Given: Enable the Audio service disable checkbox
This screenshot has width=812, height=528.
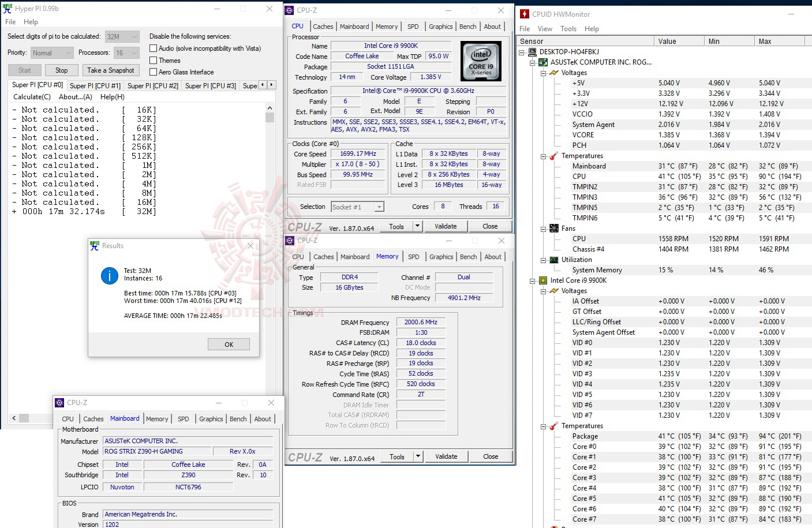Looking at the screenshot, I should [154, 48].
